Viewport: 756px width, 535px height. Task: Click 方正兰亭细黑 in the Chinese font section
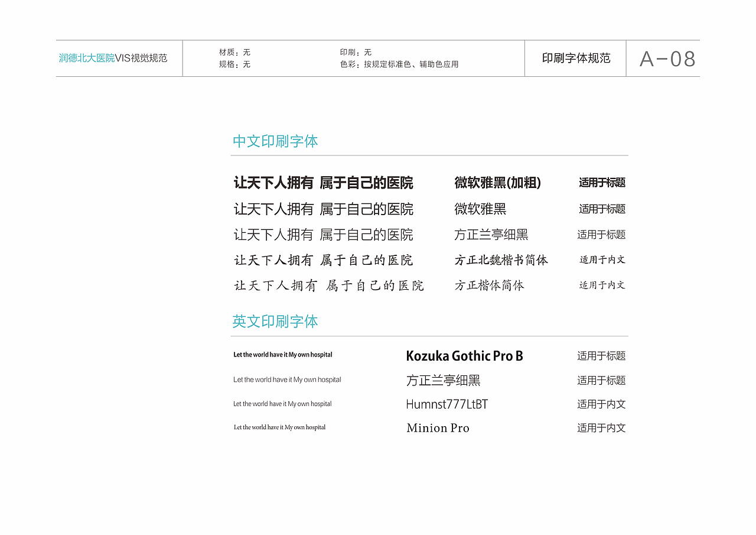tap(491, 235)
